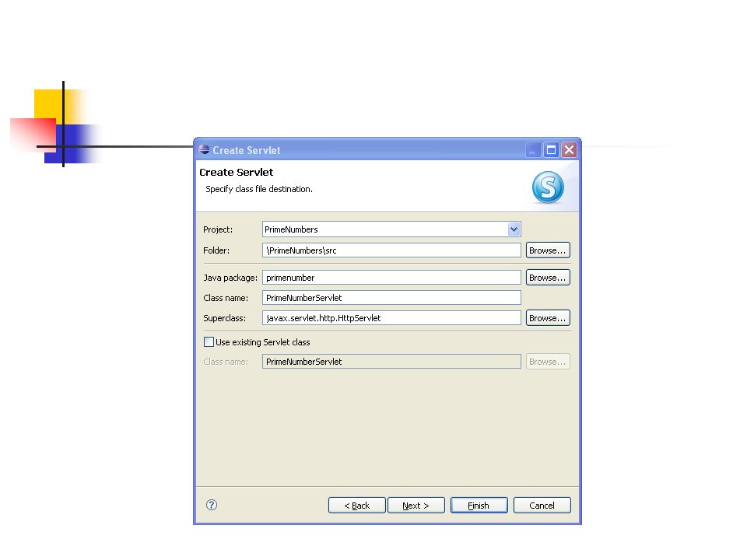The image size is (747, 560).
Task: Close the Create Servlet dialog
Action: 569,150
